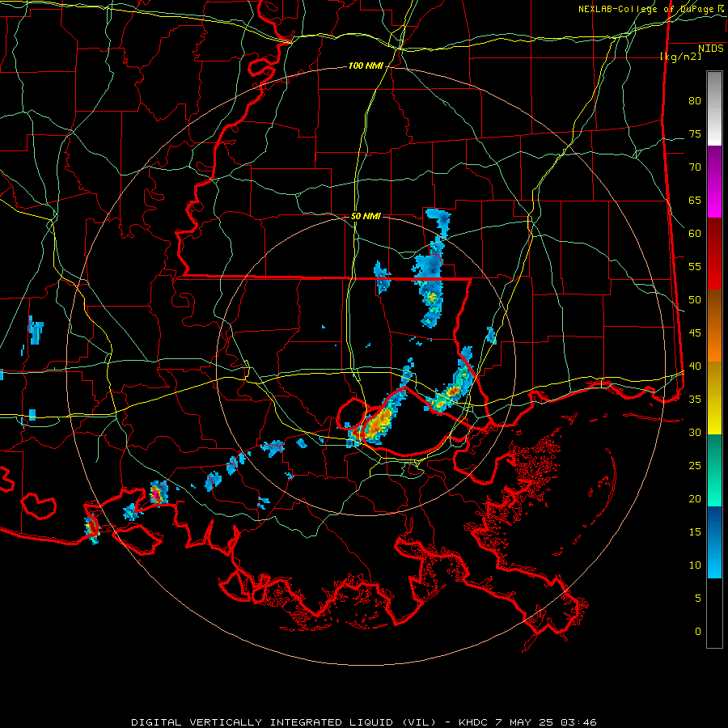728x728 pixels.
Task: Click the scale value 45
Action: [695, 333]
